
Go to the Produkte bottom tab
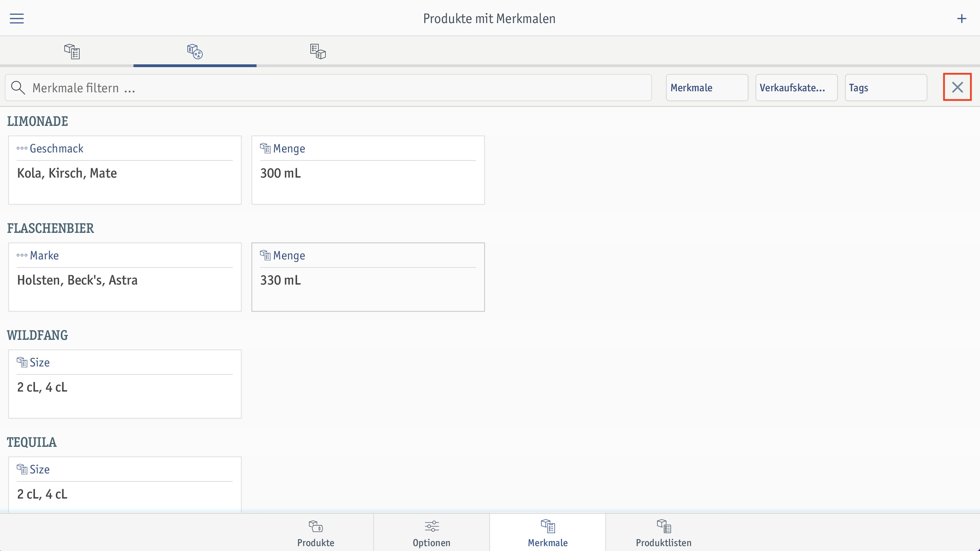tap(316, 533)
